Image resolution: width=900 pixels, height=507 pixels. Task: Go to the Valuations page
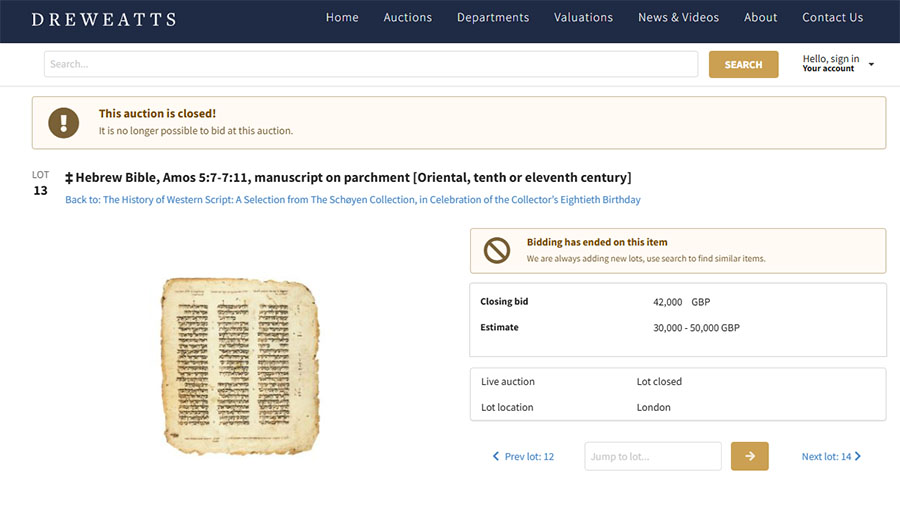(x=584, y=18)
